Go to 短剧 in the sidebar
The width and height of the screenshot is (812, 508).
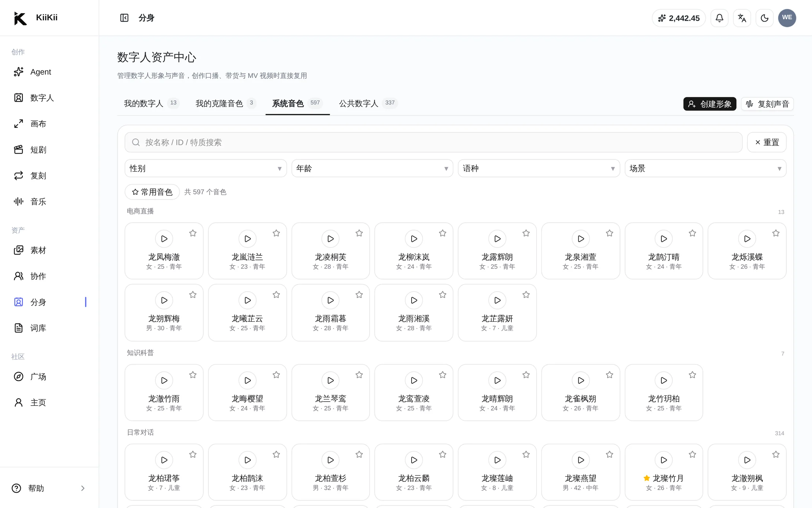coord(49,150)
